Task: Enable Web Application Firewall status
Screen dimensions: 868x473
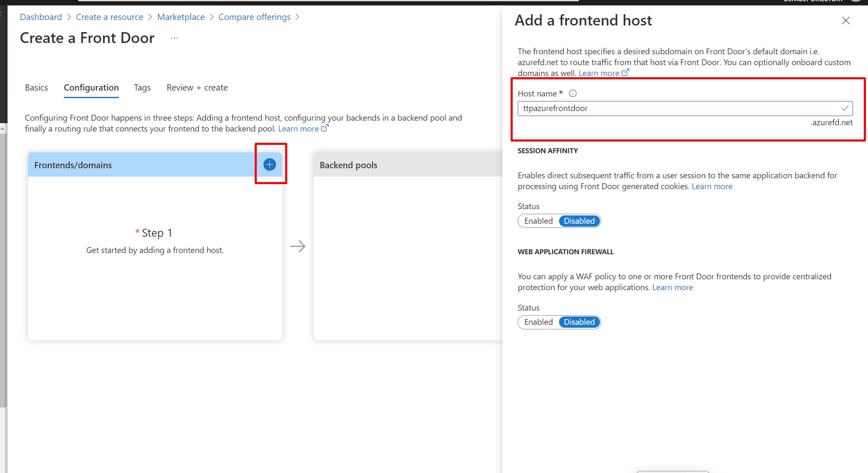Action: coord(539,322)
